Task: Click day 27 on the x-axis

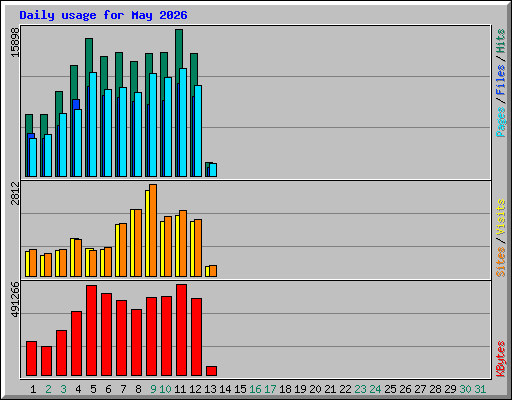Action: pyautogui.click(x=420, y=389)
